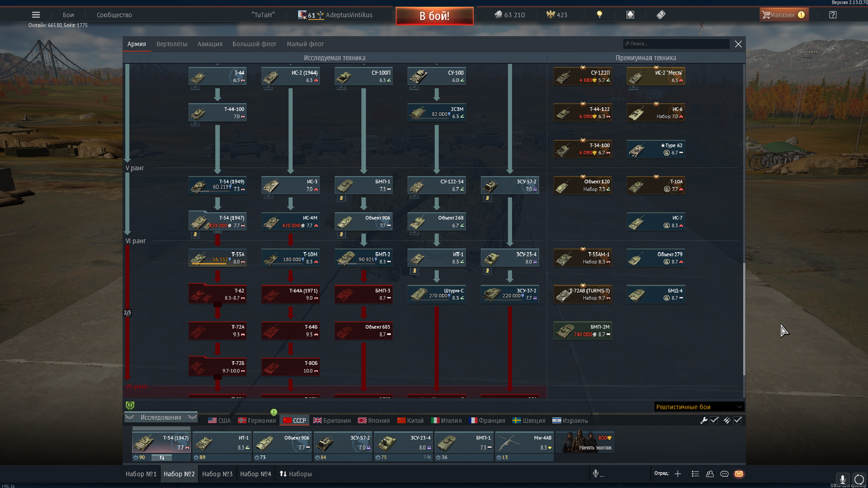Open game mode dropdown Реалистичные бои
Viewport: 868px width, 488px height.
[699, 407]
